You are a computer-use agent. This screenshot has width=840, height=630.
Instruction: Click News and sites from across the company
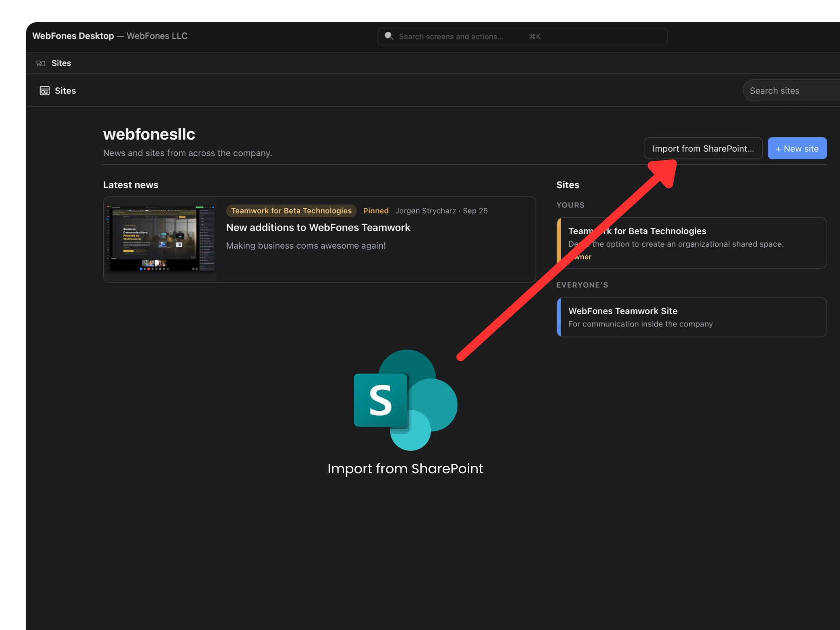pyautogui.click(x=188, y=153)
